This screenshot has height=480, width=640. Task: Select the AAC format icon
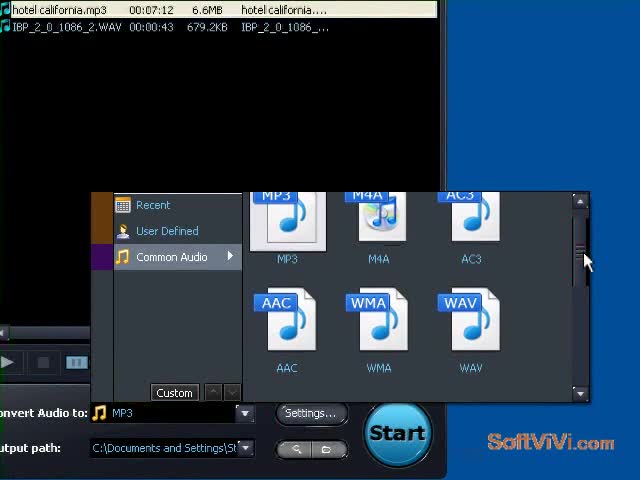[286, 320]
